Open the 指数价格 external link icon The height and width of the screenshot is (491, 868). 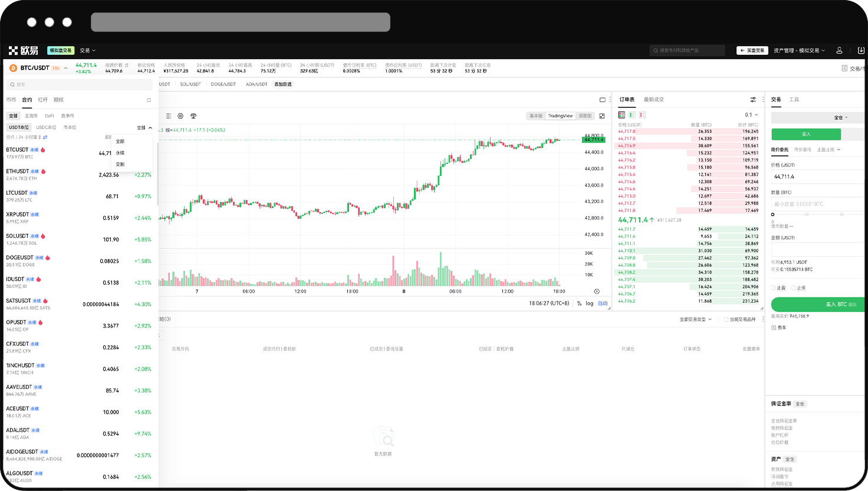click(x=126, y=65)
